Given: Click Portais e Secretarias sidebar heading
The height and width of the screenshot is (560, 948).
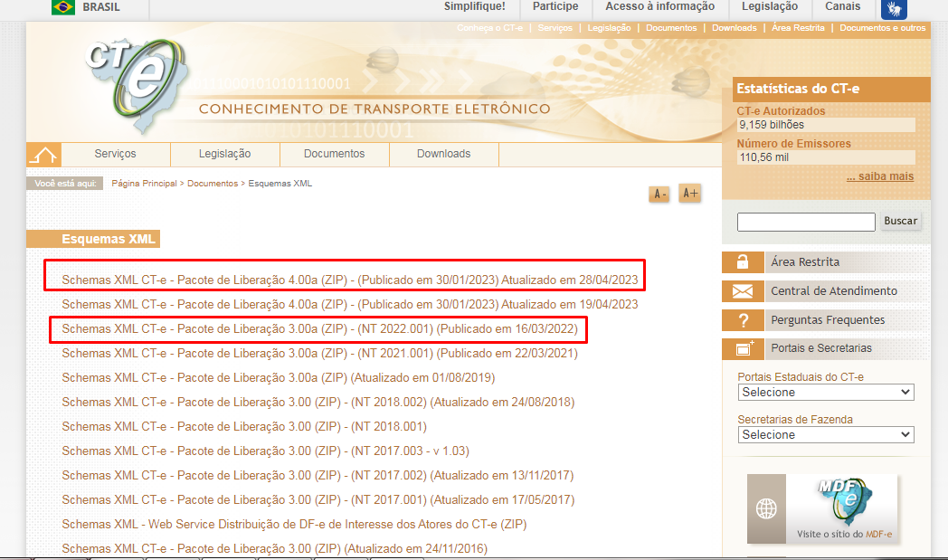Looking at the screenshot, I should click(x=821, y=348).
